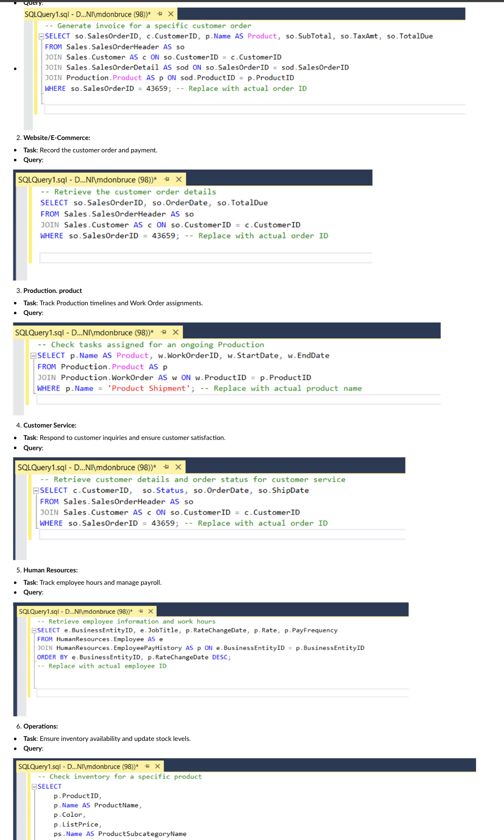Click 'Ensure inventory availability and update stock levels.'
The image size is (504, 840).
click(115, 739)
